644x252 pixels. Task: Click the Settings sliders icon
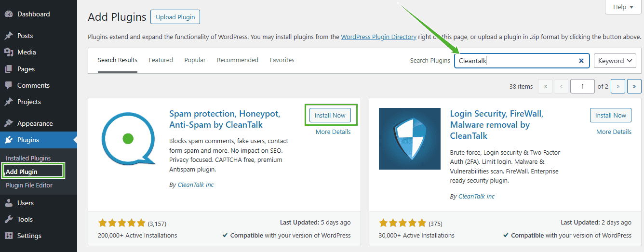pos(8,236)
